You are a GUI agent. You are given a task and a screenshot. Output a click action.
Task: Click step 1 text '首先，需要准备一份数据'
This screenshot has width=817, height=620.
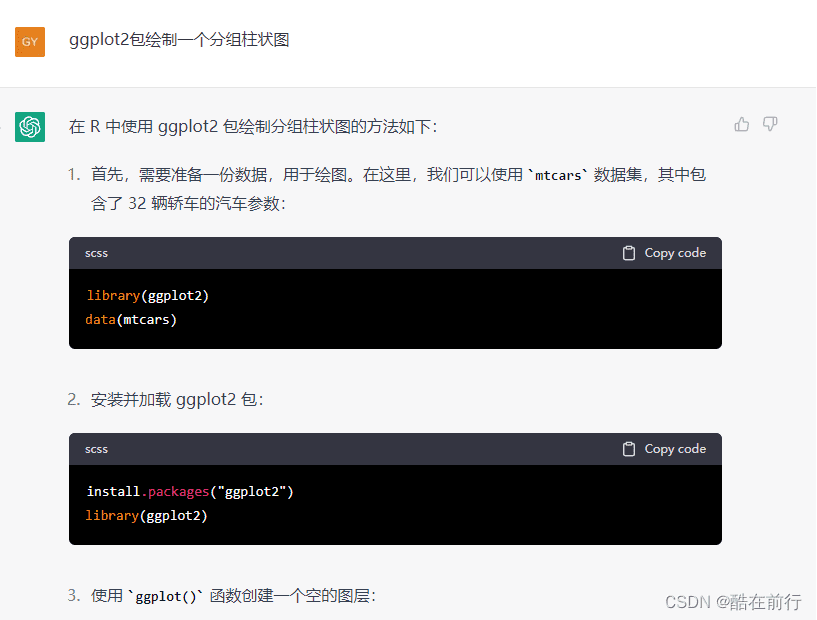click(179, 175)
